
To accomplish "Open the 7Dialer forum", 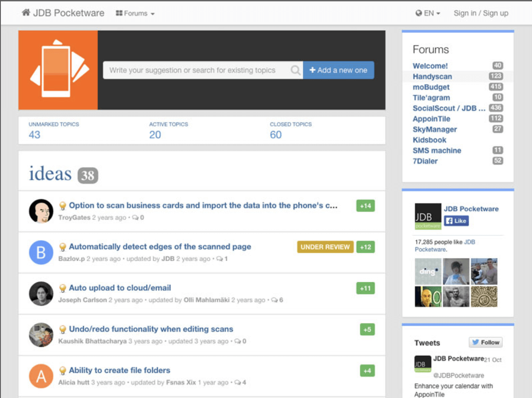I will (x=425, y=161).
